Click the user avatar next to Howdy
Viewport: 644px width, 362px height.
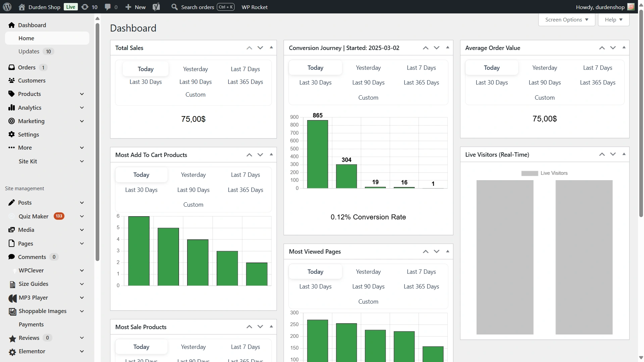(x=631, y=7)
